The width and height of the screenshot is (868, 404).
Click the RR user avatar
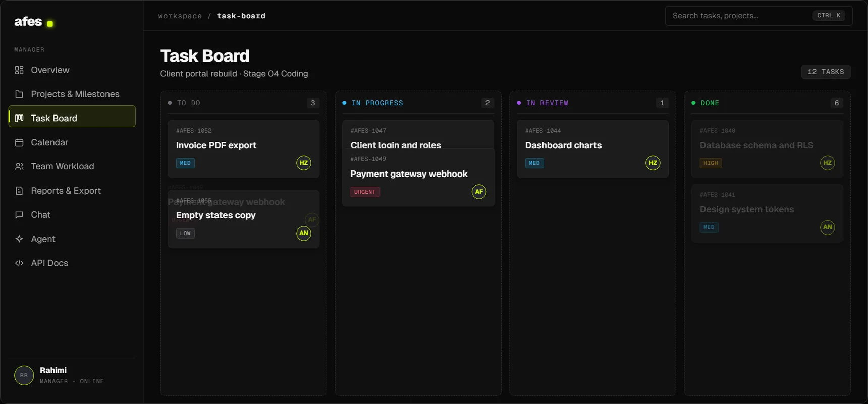click(24, 375)
